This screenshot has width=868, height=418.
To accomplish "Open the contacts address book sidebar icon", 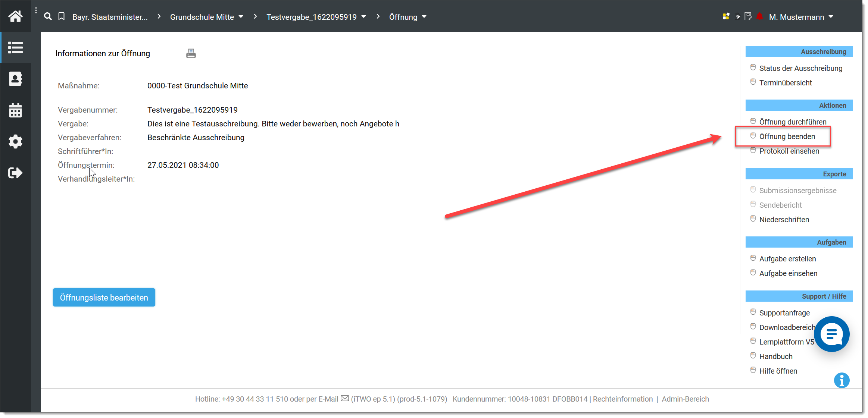I will (15, 79).
